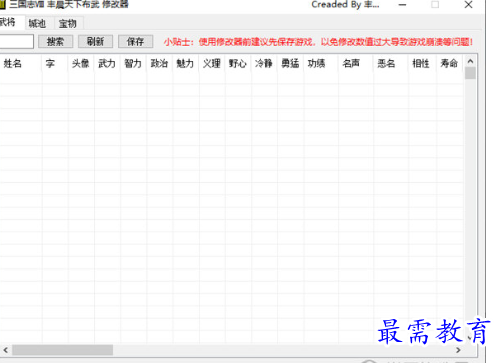This screenshot has width=499, height=363.
Task: Click the application icon in title bar
Action: 3,5
